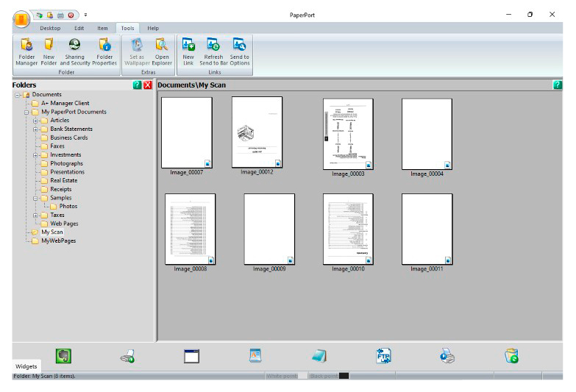Screen dimensions: 576x392
Task: Click the window icon in Send To bar
Action: click(x=192, y=356)
